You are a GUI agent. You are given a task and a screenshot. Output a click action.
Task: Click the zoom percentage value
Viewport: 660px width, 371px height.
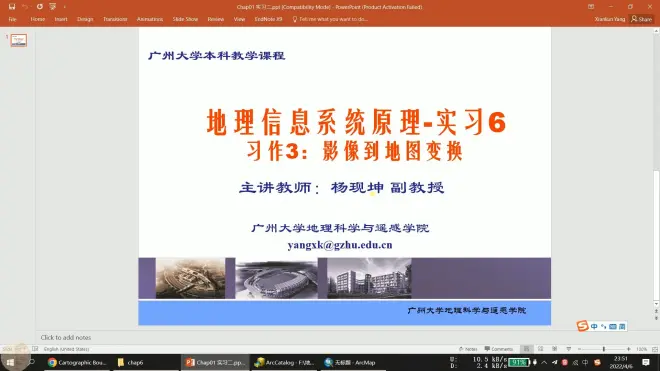click(641, 350)
